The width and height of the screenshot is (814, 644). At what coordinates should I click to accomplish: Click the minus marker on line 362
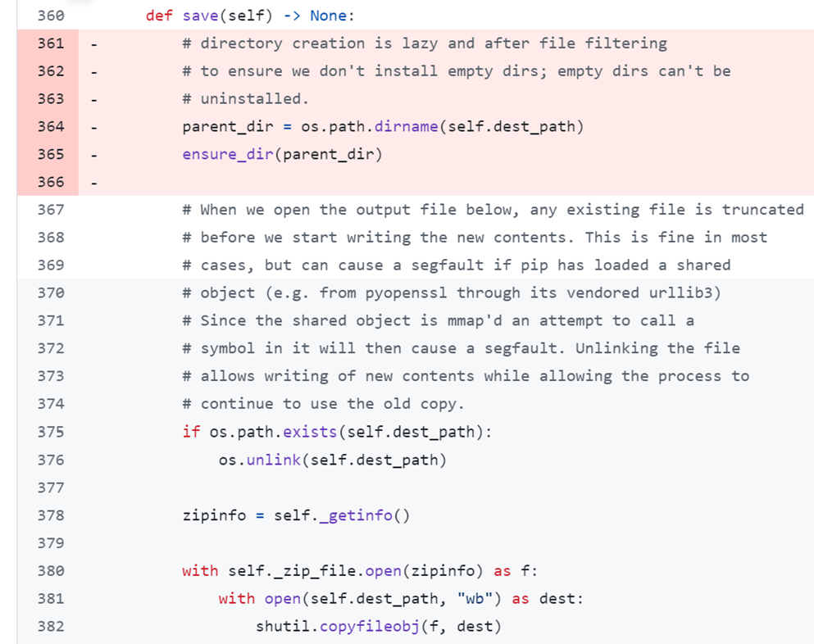tap(94, 71)
